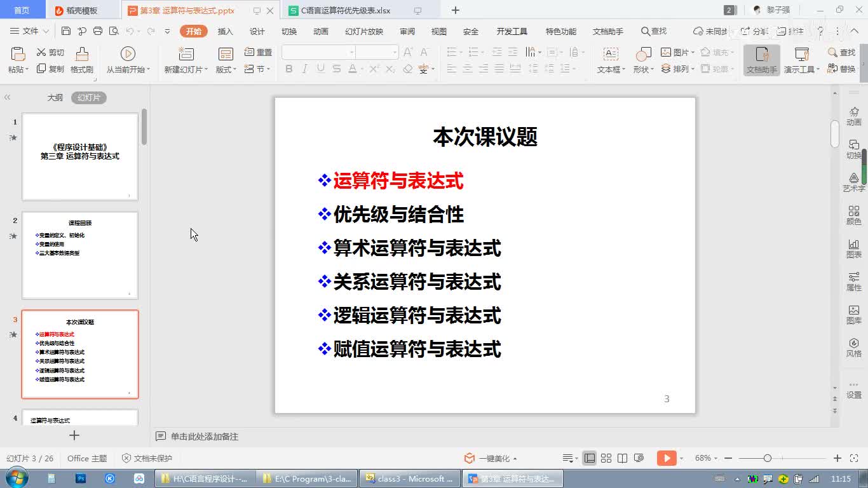Click the Replace (替换) button
The height and width of the screenshot is (488, 868).
point(842,69)
